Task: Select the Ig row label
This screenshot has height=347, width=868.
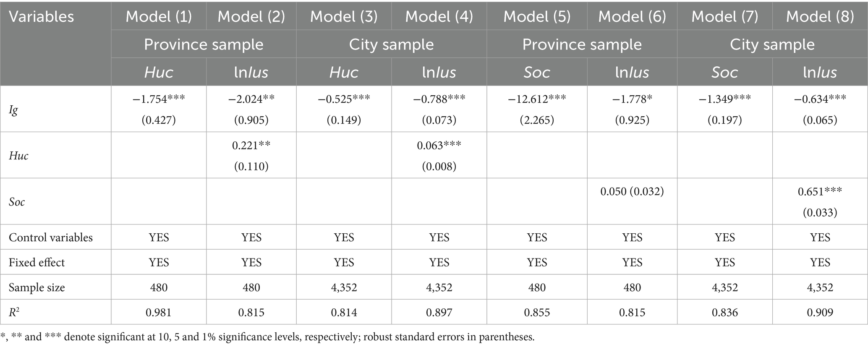Action: (x=13, y=110)
